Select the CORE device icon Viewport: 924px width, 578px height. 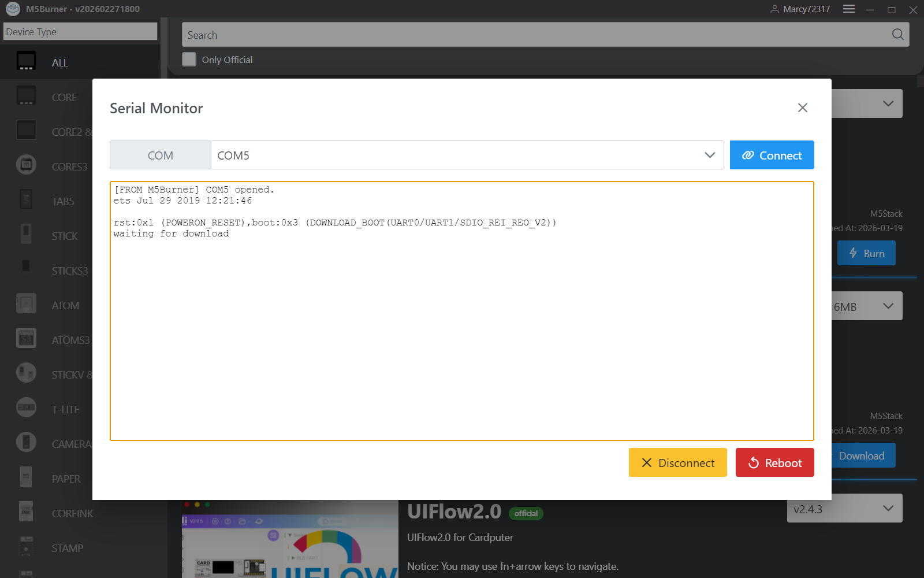click(26, 96)
